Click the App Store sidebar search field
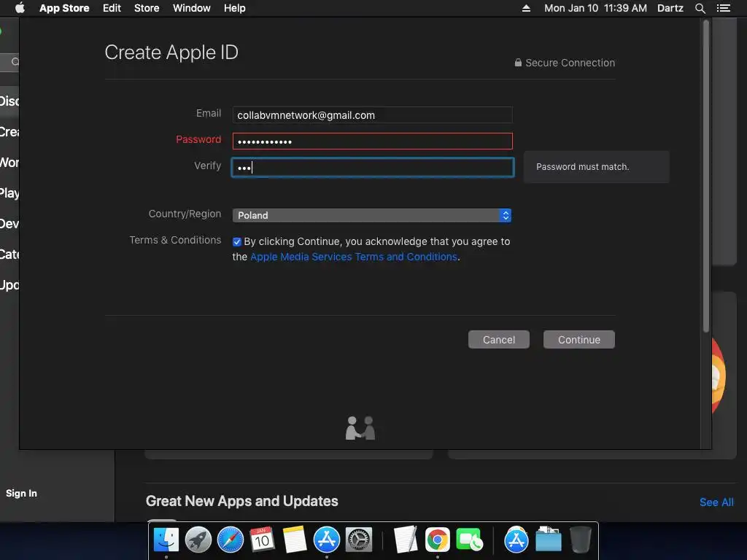747x560 pixels. 9,62
